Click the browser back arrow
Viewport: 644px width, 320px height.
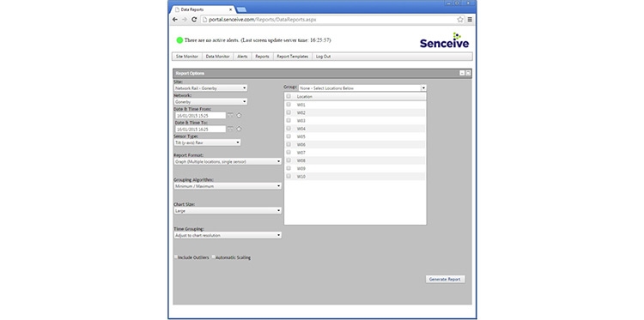[175, 19]
